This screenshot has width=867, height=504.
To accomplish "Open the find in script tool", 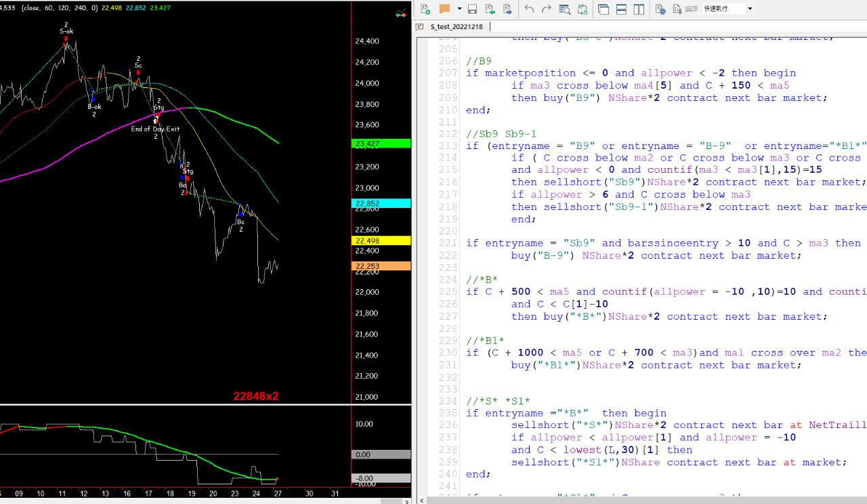I will pos(565,9).
